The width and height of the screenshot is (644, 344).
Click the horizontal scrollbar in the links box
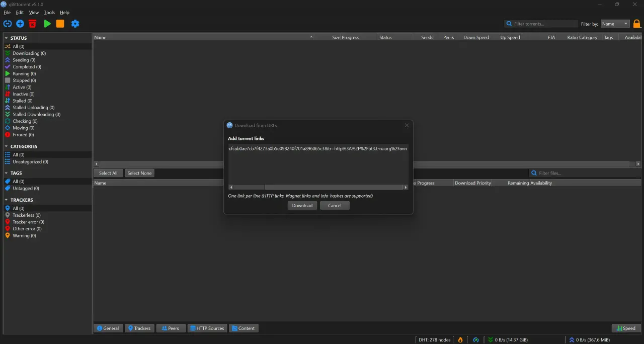pos(318,187)
